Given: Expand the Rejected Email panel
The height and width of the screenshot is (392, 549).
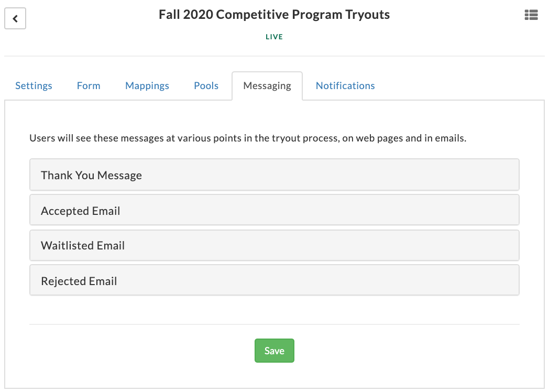Looking at the screenshot, I should pos(274,280).
